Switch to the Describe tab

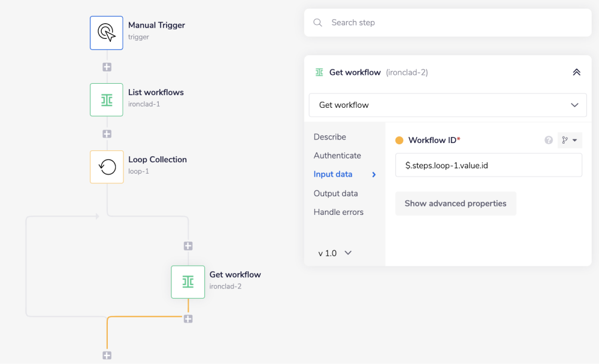329,137
